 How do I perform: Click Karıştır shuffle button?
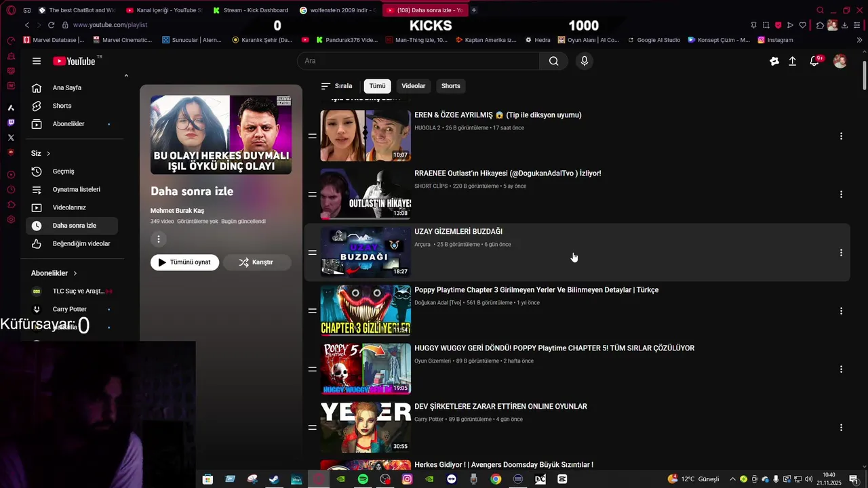pos(257,262)
